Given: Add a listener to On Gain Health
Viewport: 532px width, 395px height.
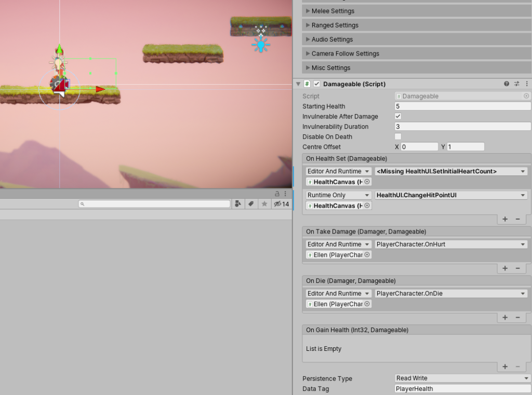Looking at the screenshot, I should [x=505, y=366].
